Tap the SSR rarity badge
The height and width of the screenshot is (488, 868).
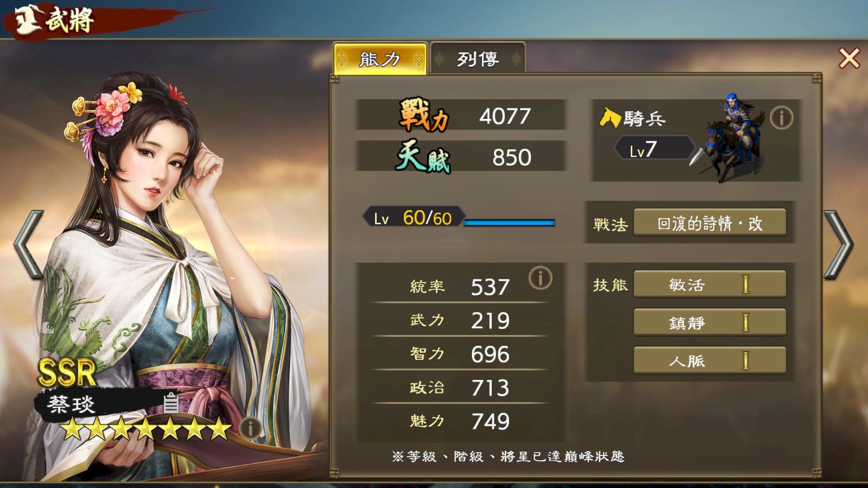pyautogui.click(x=66, y=372)
